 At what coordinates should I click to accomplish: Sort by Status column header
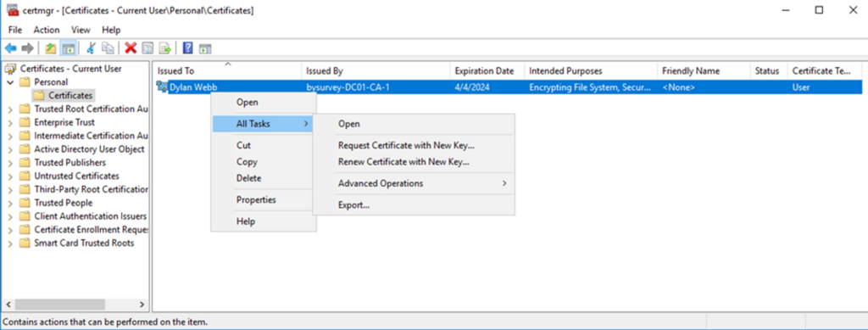click(x=770, y=71)
